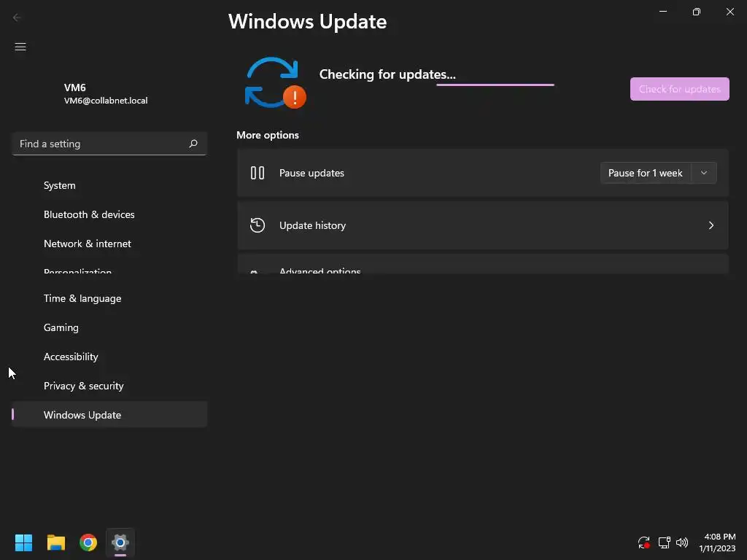Click the Pause updates label

311,173
